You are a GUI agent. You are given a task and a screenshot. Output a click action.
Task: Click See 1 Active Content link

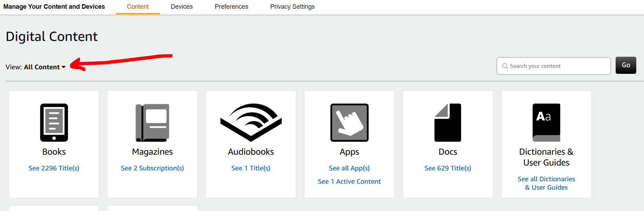[x=349, y=182]
